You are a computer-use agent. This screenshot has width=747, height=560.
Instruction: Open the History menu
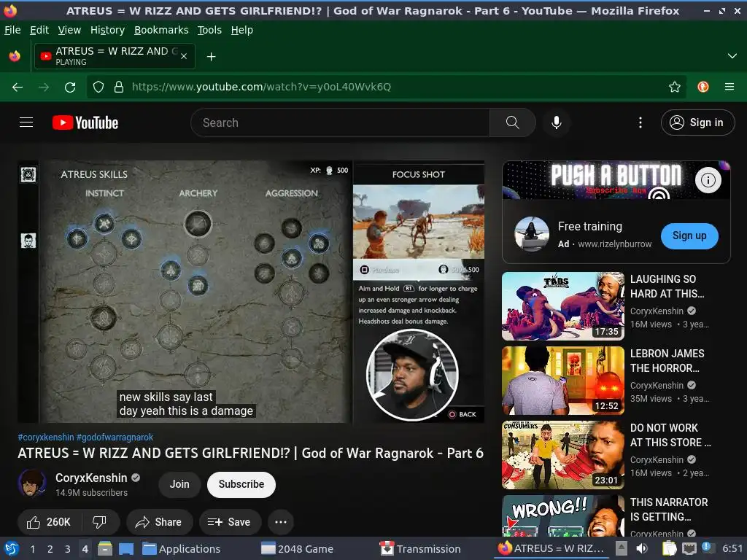(108, 30)
